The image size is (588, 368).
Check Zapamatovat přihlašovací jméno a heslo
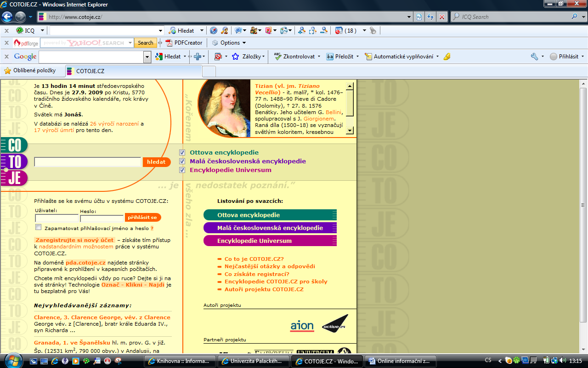pos(38,227)
